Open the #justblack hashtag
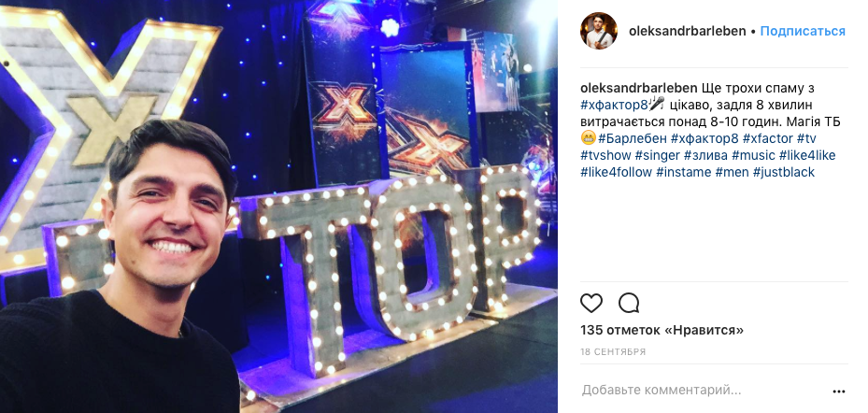This screenshot has width=868, height=413. click(x=783, y=172)
